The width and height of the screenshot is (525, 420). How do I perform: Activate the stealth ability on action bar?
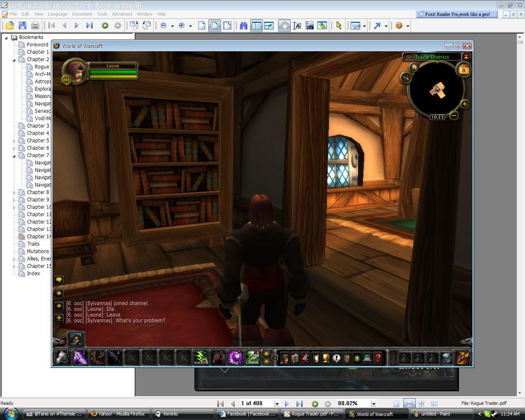point(201,357)
